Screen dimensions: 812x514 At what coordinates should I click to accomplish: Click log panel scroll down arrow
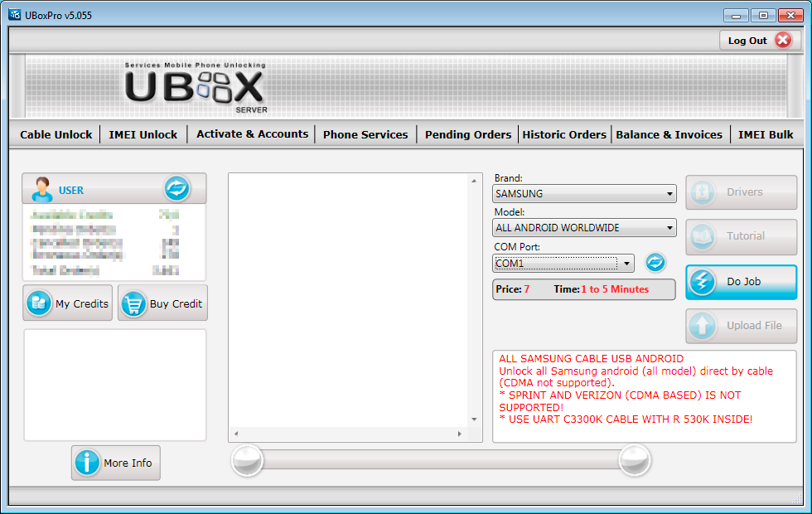pos(474,419)
